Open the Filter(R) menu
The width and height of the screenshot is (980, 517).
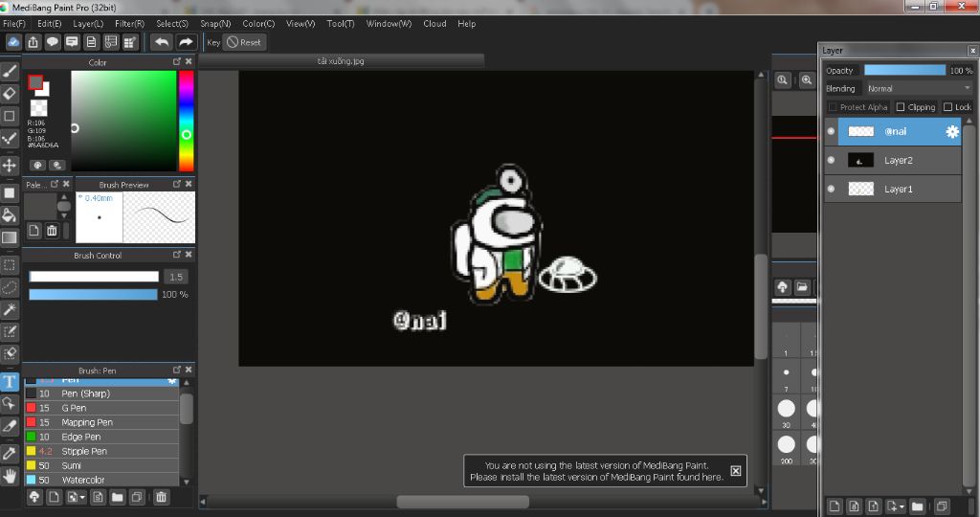click(x=129, y=23)
